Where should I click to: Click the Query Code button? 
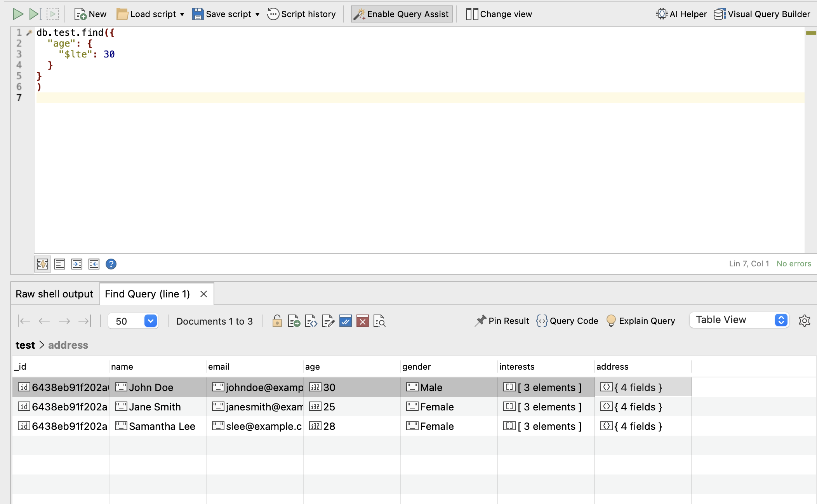(567, 321)
